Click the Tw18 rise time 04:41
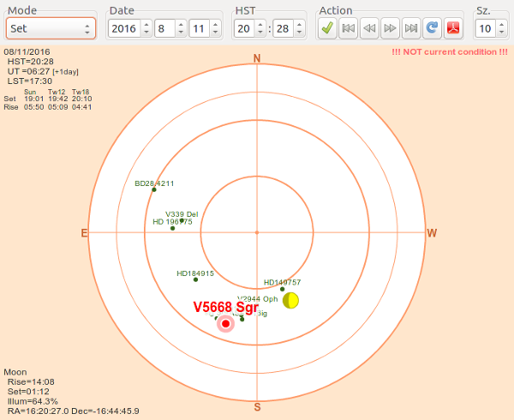 82,107
